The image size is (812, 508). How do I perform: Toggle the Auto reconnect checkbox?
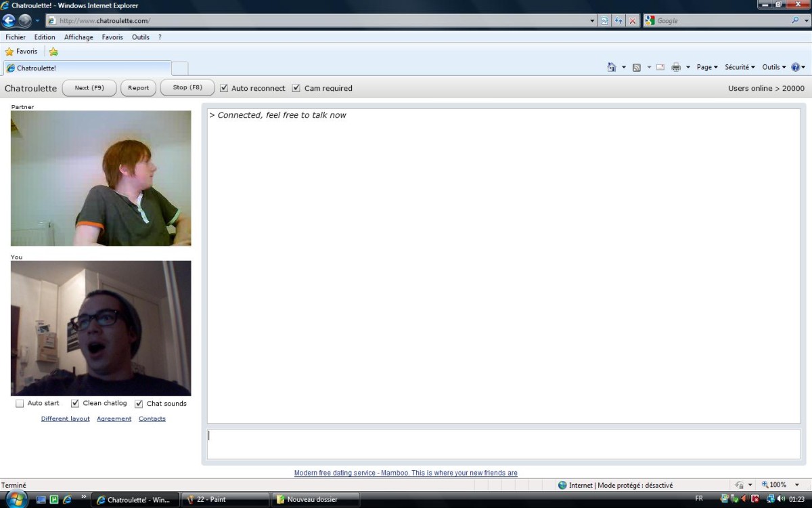pyautogui.click(x=224, y=88)
